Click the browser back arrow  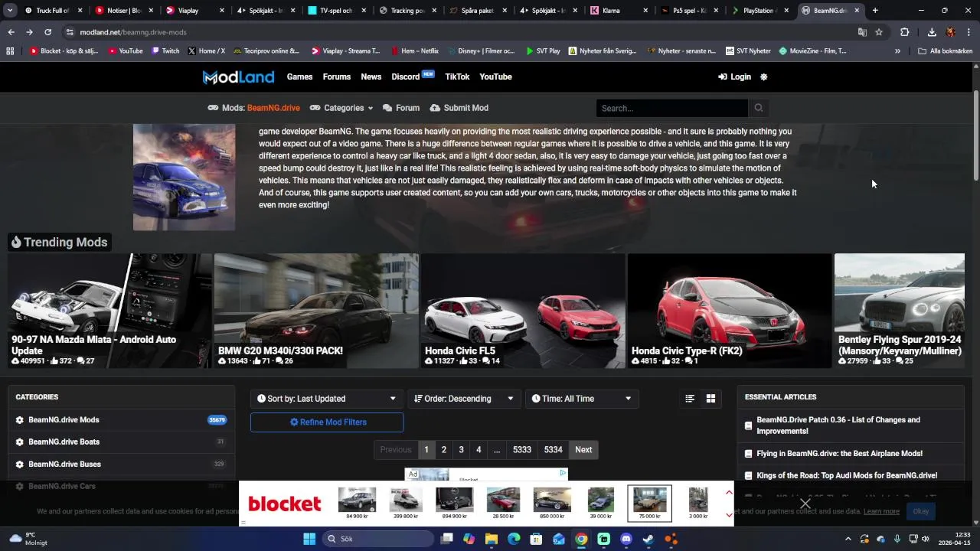pos(11,32)
